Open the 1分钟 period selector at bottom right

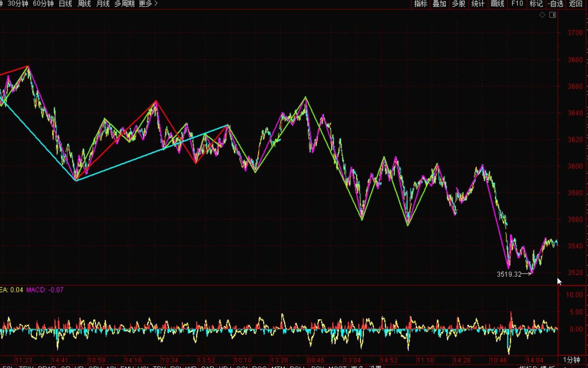[x=571, y=360]
